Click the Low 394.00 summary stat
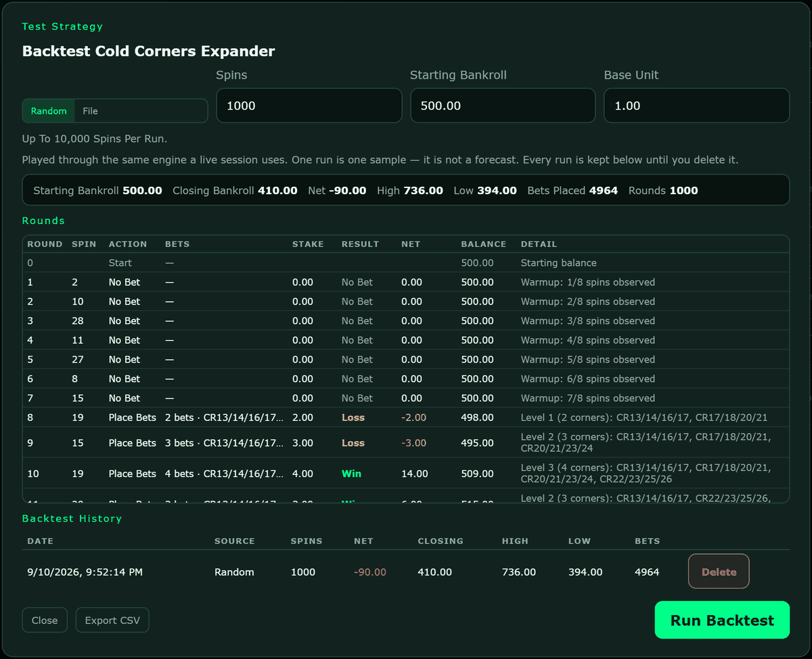 click(x=485, y=191)
